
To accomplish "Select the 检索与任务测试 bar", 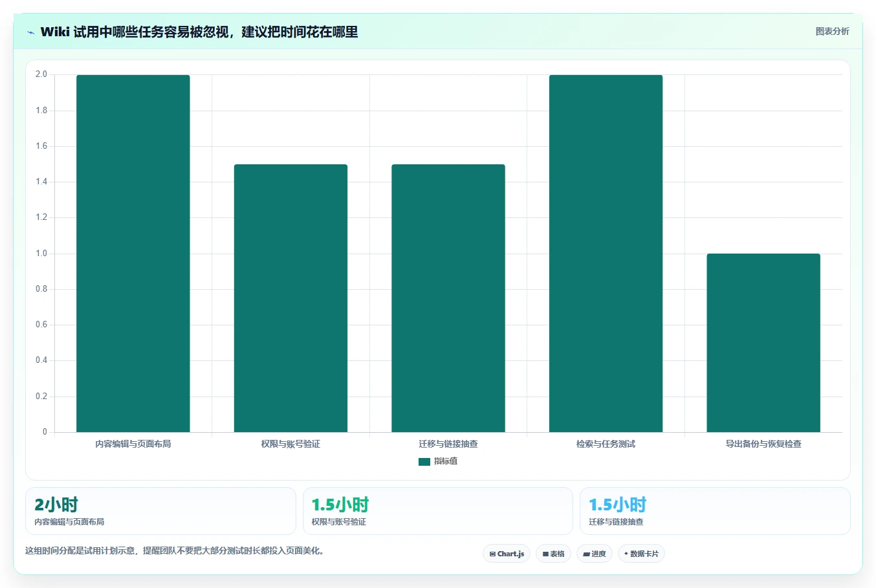I will 606,254.
